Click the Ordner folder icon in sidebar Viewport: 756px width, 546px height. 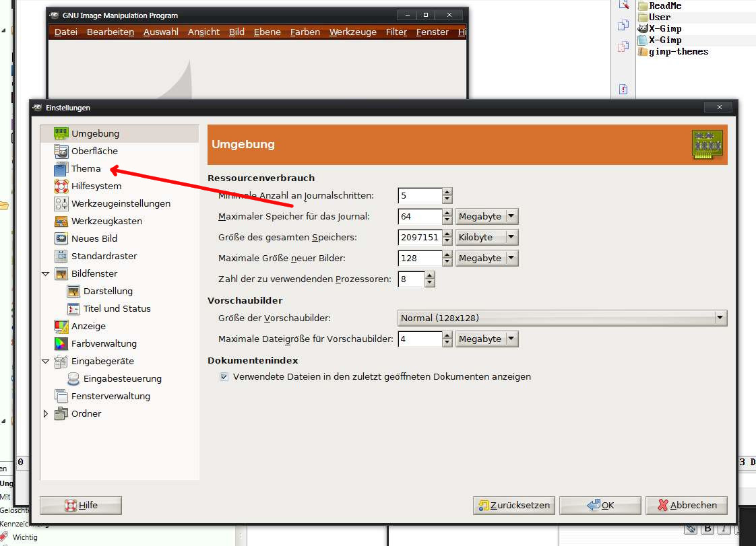tap(61, 413)
